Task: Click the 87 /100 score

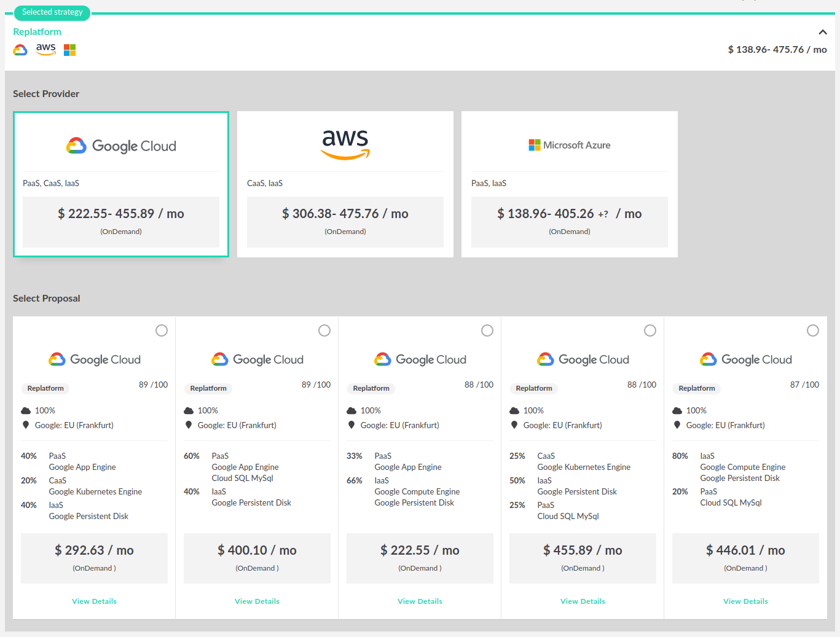Action: tap(804, 385)
